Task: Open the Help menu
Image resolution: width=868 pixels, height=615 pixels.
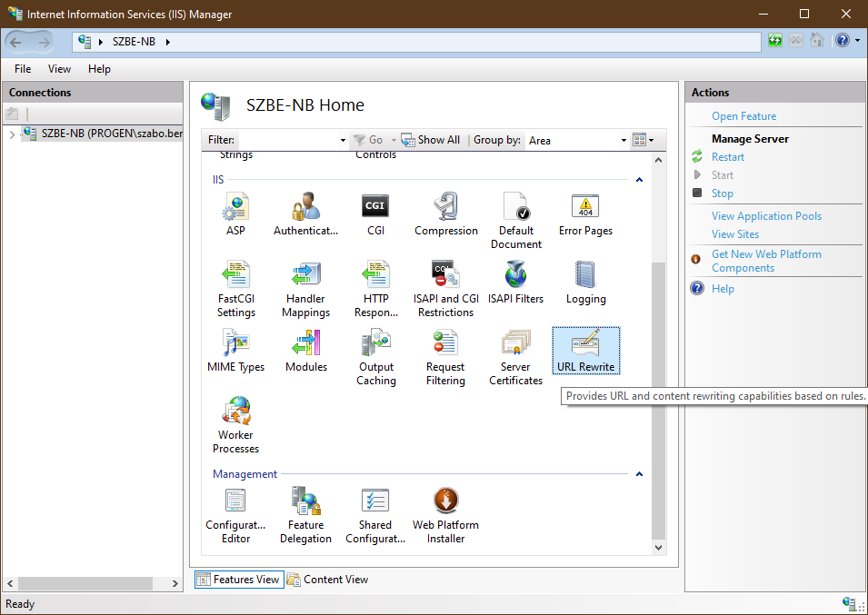Action: 99,68
